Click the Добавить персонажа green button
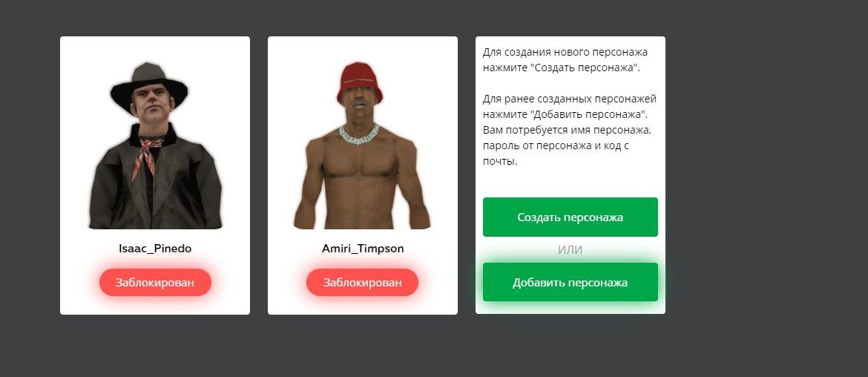Viewport: 868px width, 377px height. pyautogui.click(x=571, y=282)
